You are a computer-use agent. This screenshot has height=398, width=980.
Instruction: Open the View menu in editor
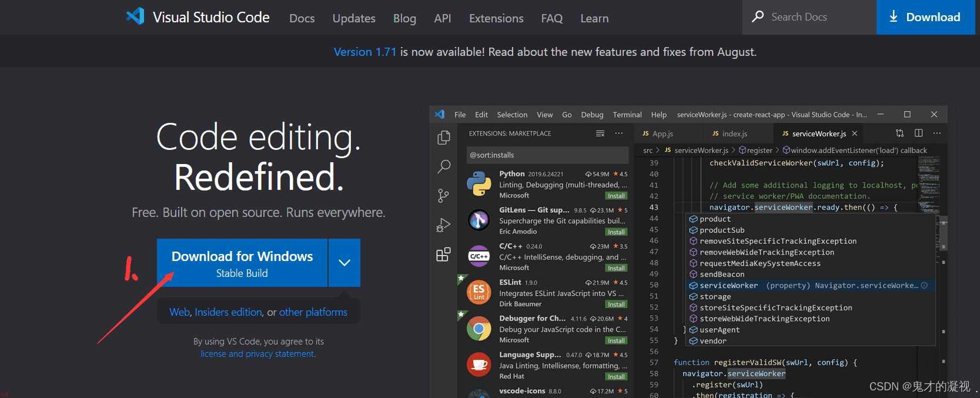[545, 115]
